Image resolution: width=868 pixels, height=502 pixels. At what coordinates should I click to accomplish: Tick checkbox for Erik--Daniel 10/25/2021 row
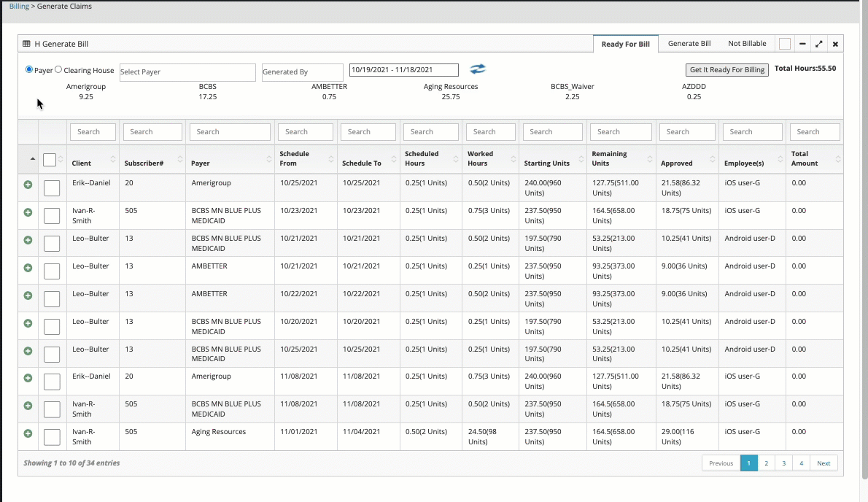click(x=52, y=188)
